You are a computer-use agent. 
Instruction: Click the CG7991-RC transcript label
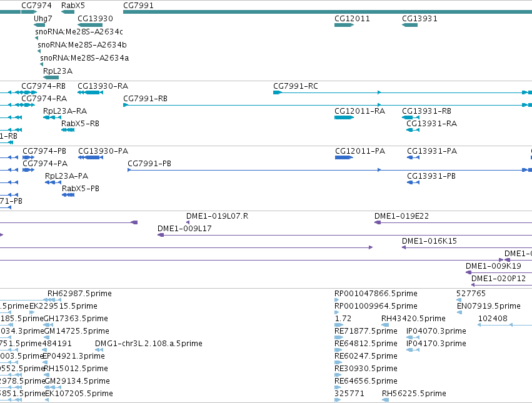[x=296, y=86]
